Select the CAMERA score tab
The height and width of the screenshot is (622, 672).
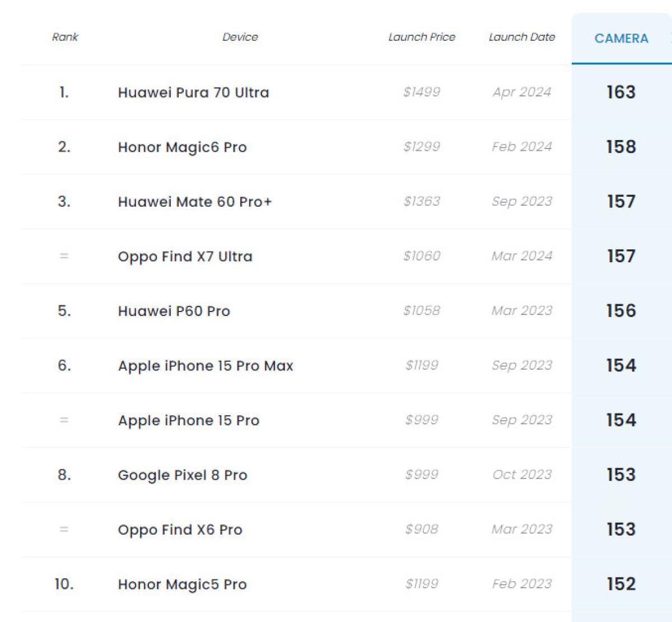(621, 39)
